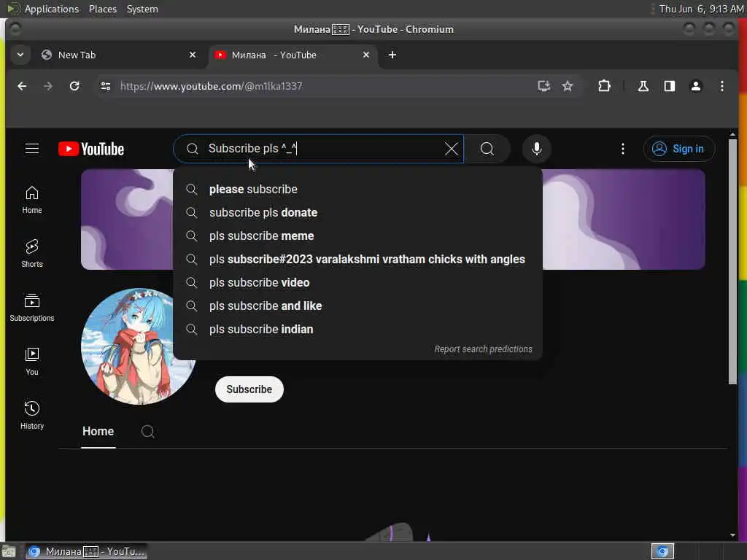Viewport: 747px width, 560px height.
Task: Click 'Report search predictions' link
Action: point(483,349)
